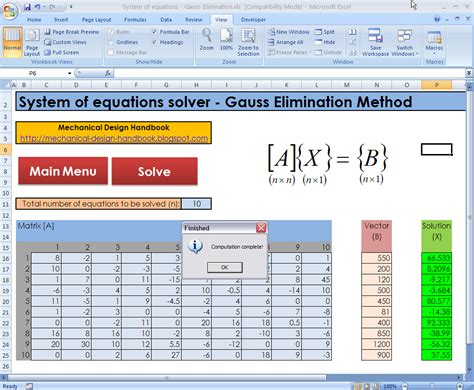
Task: Click the Office button logo
Action: [9, 10]
